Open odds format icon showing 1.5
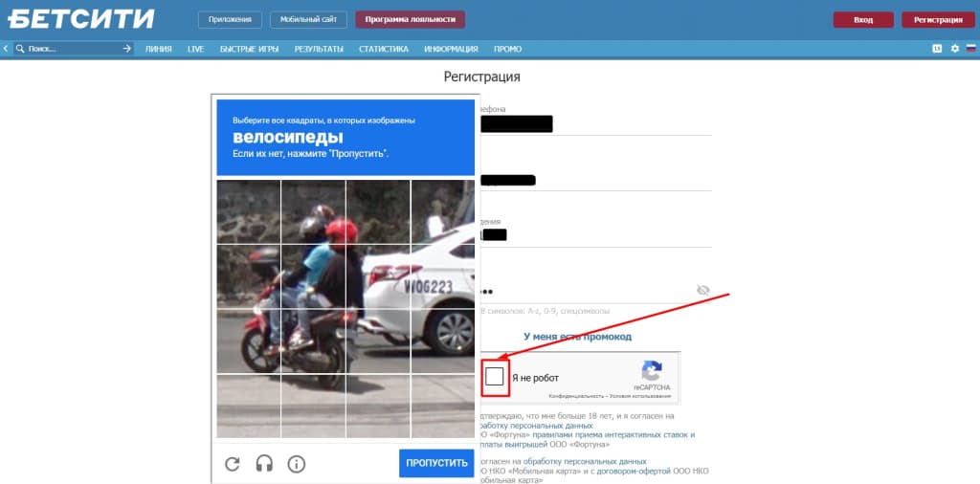This screenshot has width=980, height=484. [937, 49]
